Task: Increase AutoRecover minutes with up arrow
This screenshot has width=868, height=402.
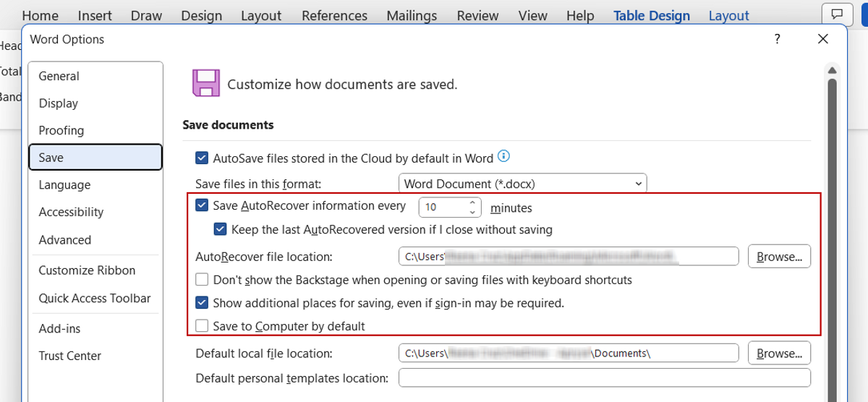Action: tap(473, 202)
